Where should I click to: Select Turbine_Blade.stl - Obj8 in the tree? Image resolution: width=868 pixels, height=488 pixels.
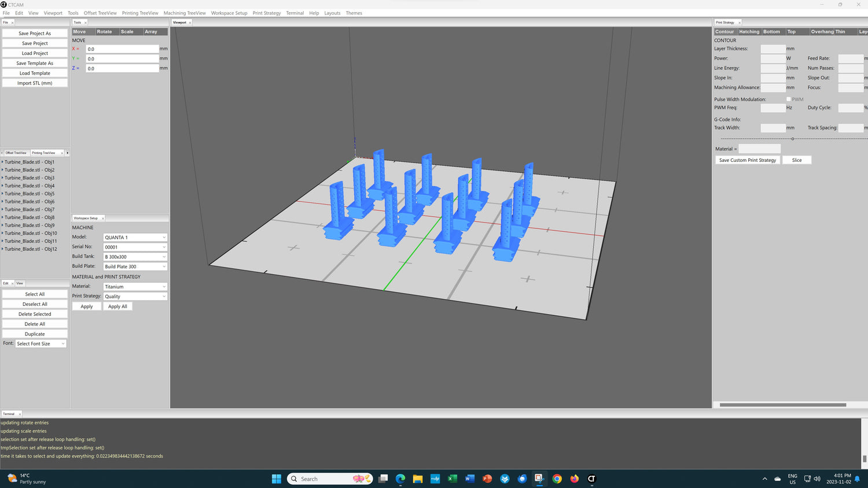click(x=30, y=217)
